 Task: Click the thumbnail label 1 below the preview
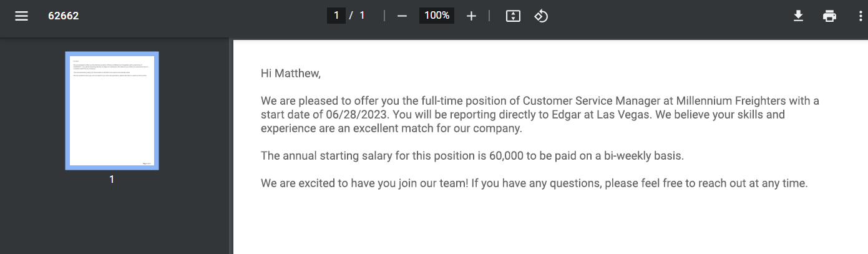[x=112, y=179]
